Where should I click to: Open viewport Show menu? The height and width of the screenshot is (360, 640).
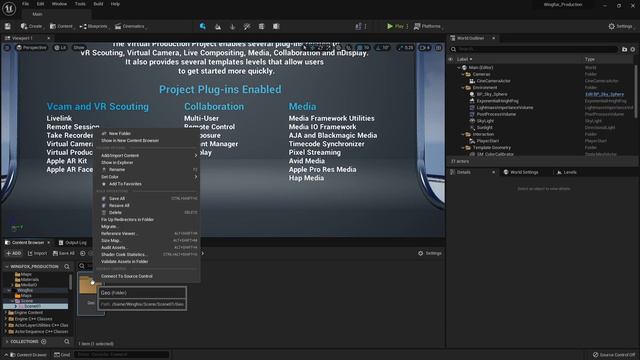tap(79, 48)
